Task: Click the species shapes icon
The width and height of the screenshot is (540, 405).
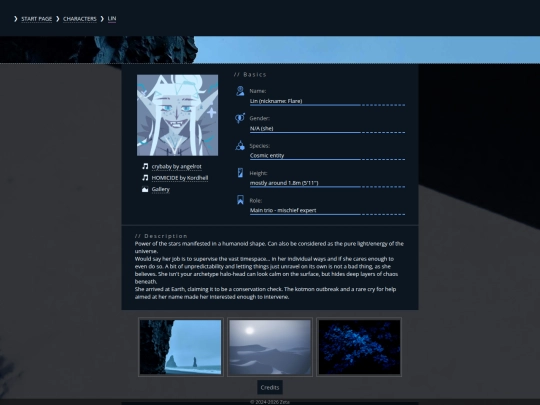Action: [x=240, y=145]
